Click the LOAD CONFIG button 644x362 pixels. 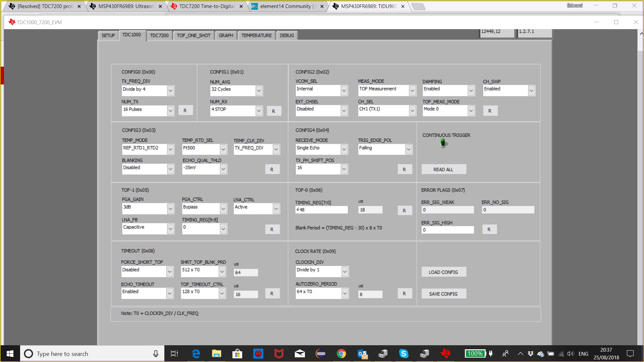tap(443, 272)
